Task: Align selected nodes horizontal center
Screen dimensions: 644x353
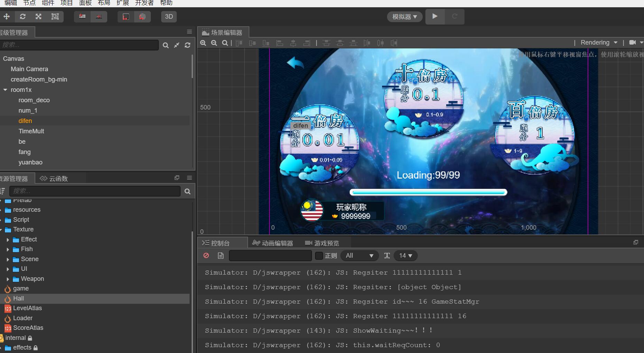Action: (293, 43)
